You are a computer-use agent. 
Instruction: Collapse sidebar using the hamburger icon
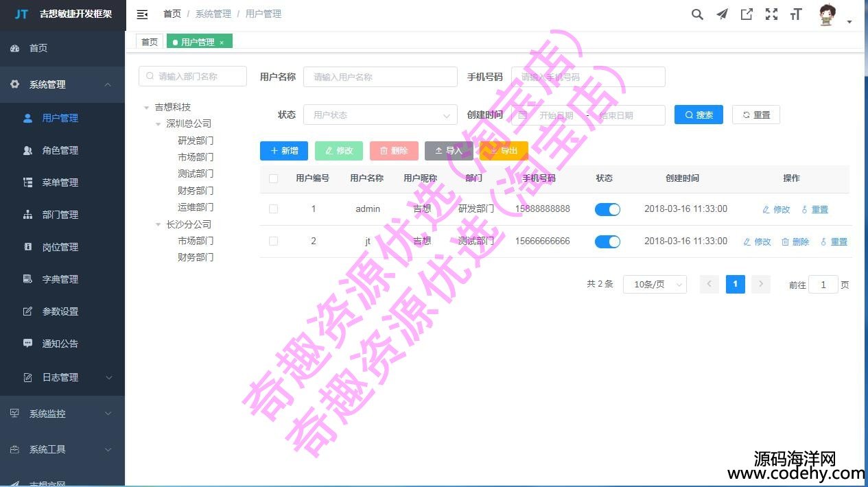click(x=142, y=14)
